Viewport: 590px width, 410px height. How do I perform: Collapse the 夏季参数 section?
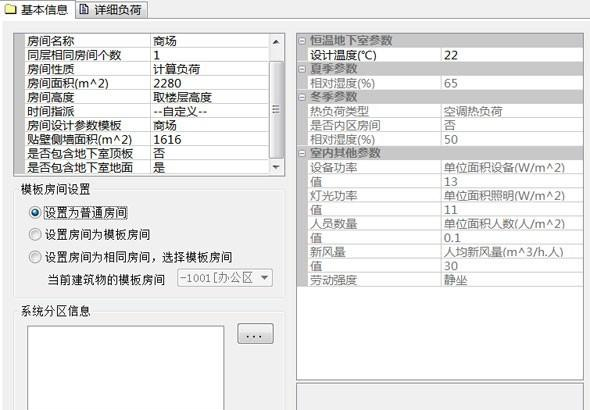pos(302,69)
